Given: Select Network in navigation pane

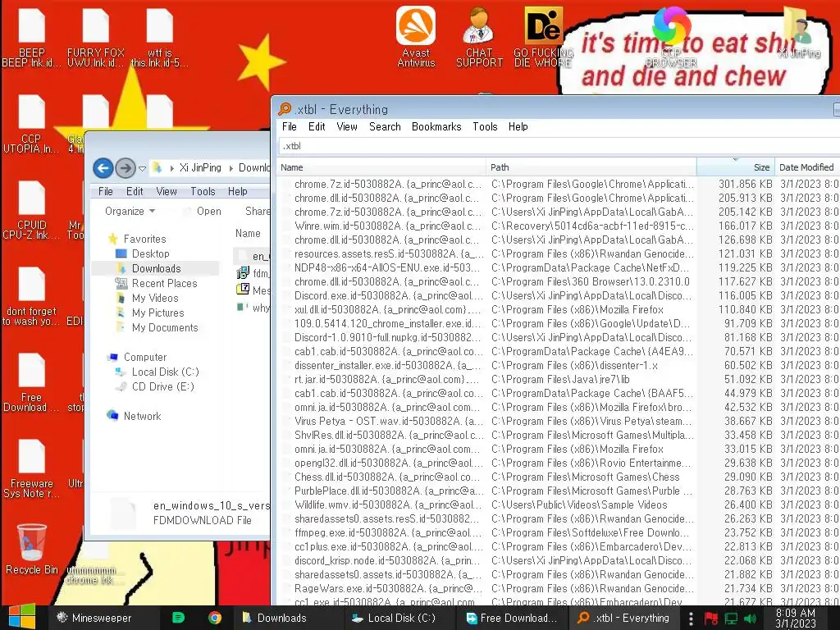Looking at the screenshot, I should tap(141, 416).
